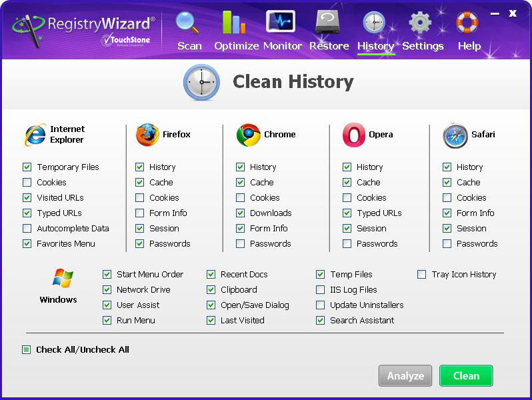This screenshot has width=532, height=400.
Task: Click the 'Internet Explorer' column label
Action: pos(67,135)
